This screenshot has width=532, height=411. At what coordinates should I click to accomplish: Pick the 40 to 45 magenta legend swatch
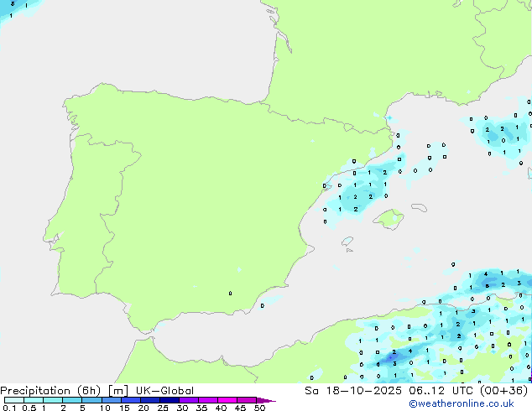227,400
